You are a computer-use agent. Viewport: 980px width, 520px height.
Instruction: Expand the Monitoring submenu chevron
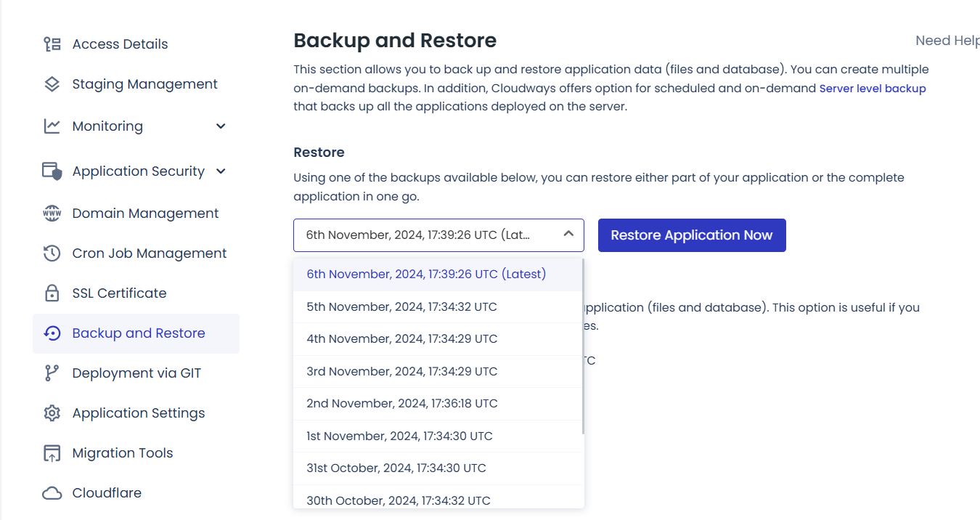[221, 126]
